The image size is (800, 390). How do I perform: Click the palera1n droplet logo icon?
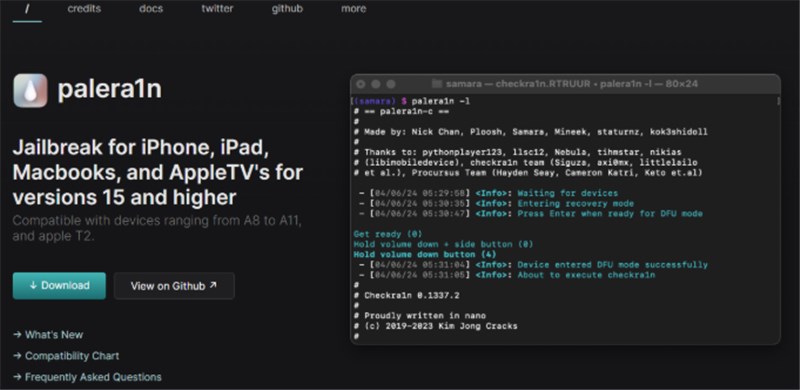tap(30, 90)
